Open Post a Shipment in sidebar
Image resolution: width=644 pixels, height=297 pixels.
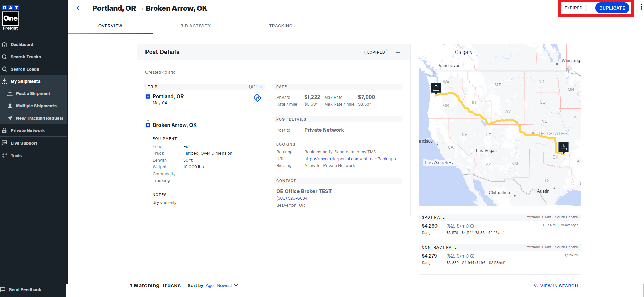(x=33, y=94)
